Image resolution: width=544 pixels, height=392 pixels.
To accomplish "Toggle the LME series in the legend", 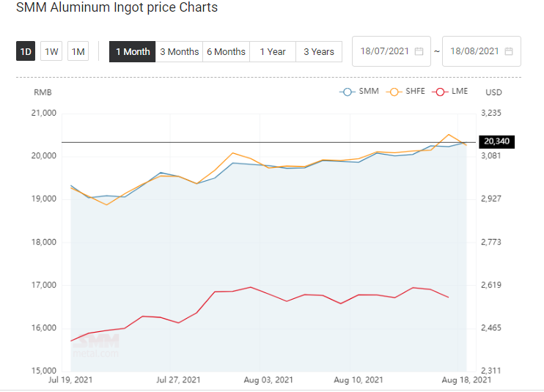I will pos(450,92).
